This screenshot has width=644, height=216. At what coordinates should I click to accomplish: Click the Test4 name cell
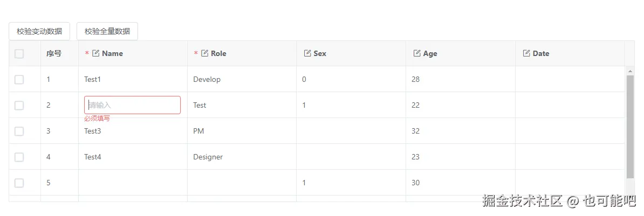pyautogui.click(x=93, y=157)
